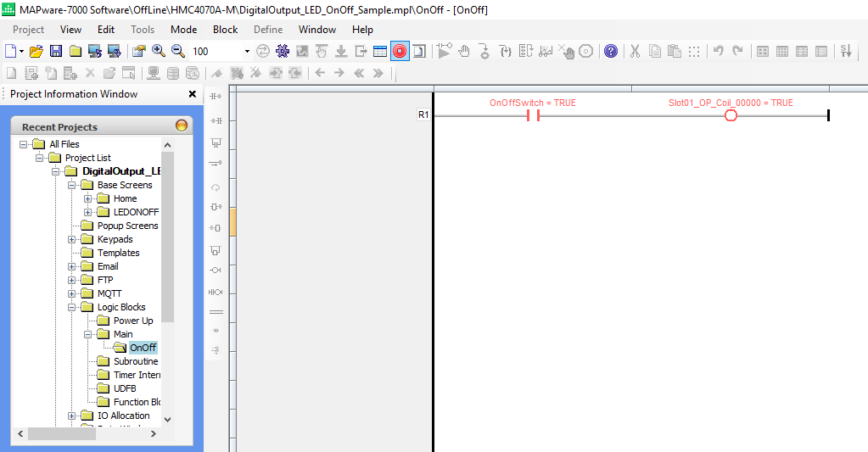The width and height of the screenshot is (868, 452).
Task: Expand the MQTT node
Action: coord(72,293)
